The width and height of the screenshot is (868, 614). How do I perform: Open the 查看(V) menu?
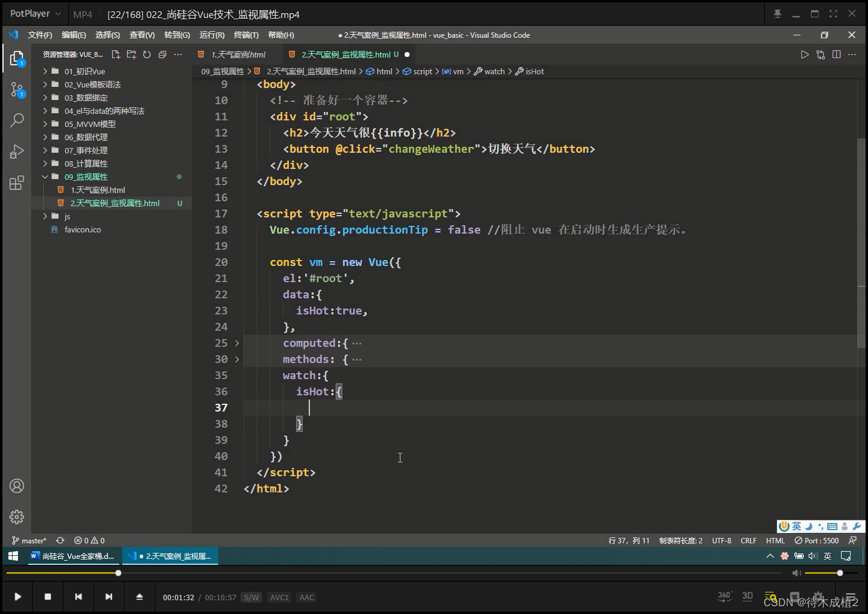(142, 35)
